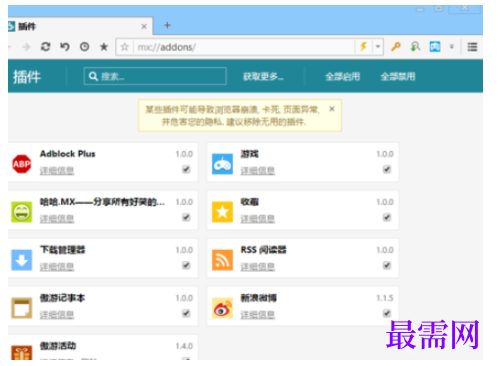Dismiss the yellow warning notice
498x366 pixels.
click(332, 109)
